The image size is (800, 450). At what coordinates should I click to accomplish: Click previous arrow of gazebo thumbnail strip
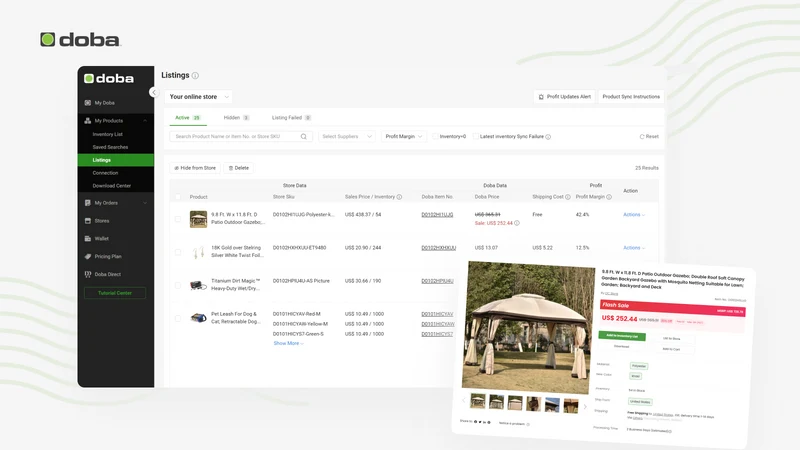click(x=463, y=400)
